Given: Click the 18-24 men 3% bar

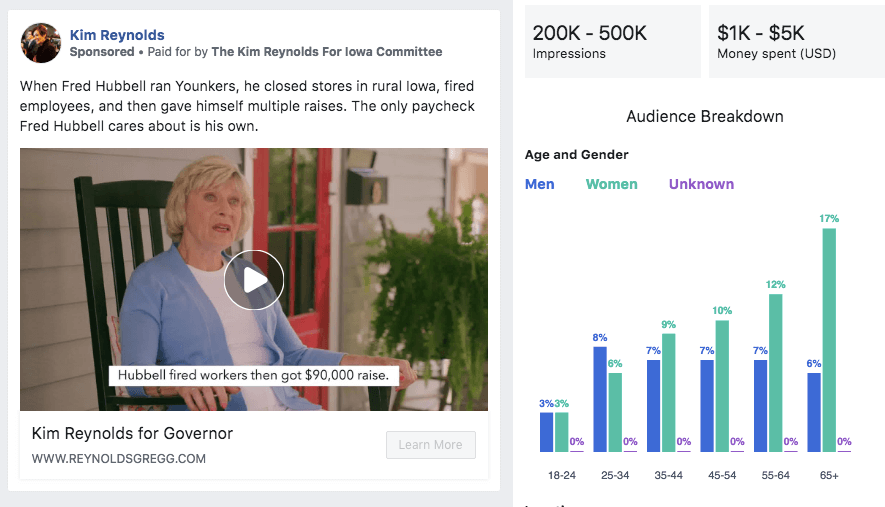Looking at the screenshot, I should click(x=546, y=432).
